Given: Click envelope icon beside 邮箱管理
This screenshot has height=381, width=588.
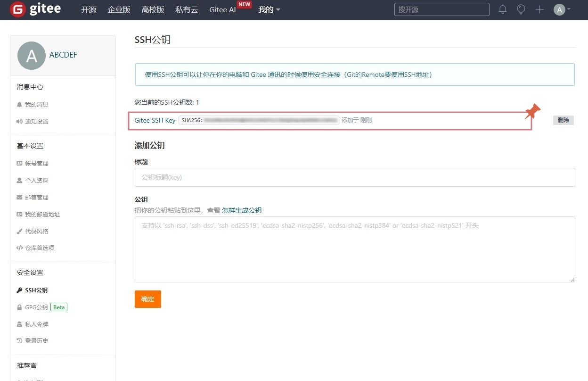Looking at the screenshot, I should point(19,197).
